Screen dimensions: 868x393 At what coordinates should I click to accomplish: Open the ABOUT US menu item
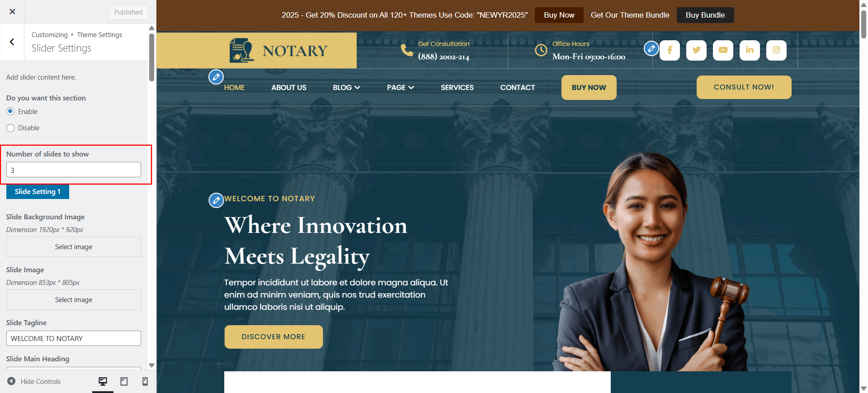(289, 88)
